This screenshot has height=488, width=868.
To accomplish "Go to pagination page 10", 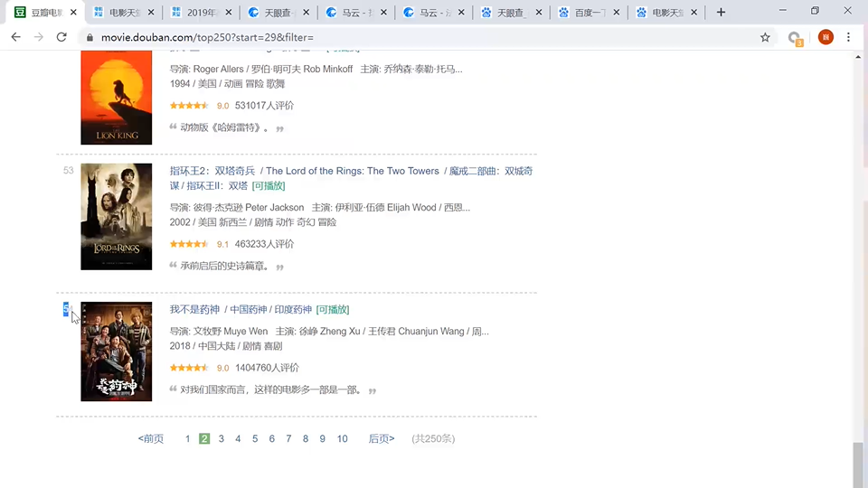I will (342, 439).
